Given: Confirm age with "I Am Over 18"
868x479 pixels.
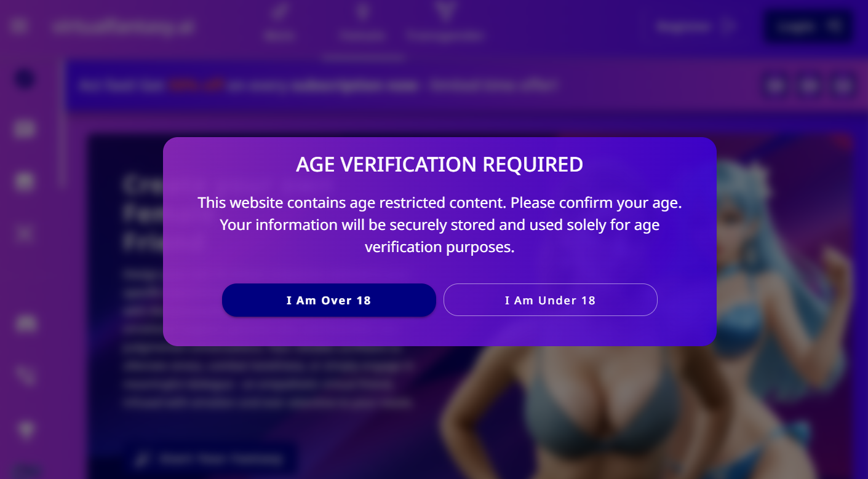Looking at the screenshot, I should [328, 300].
